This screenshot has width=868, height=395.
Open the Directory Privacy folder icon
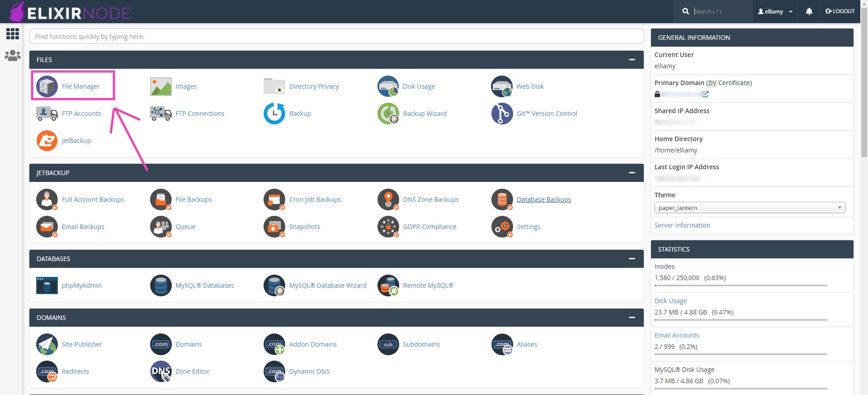click(x=274, y=86)
